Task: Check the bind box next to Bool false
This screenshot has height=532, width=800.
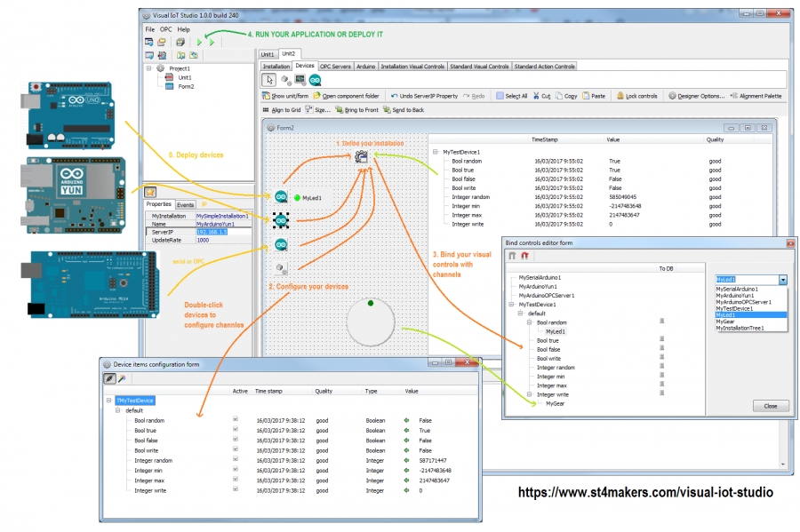Action: (x=662, y=349)
